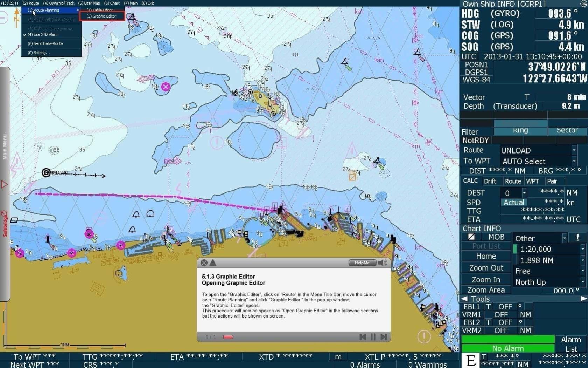This screenshot has width=588, height=368.
Task: Click the hatched Chart INFO display icon
Action: click(471, 237)
